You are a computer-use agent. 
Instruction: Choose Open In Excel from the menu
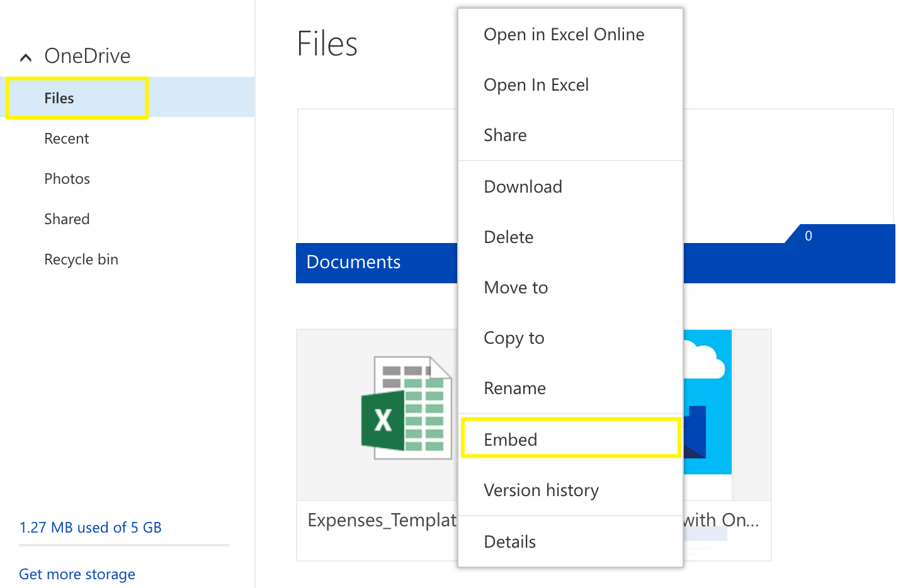(536, 85)
